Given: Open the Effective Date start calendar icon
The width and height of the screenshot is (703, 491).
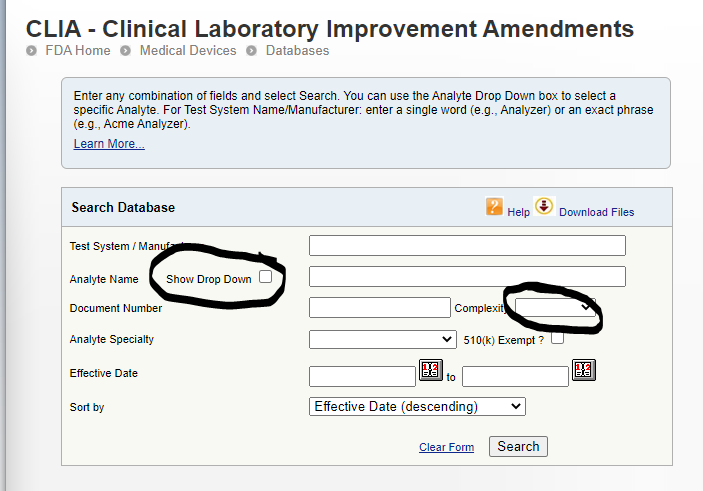Looking at the screenshot, I should coord(431,370).
